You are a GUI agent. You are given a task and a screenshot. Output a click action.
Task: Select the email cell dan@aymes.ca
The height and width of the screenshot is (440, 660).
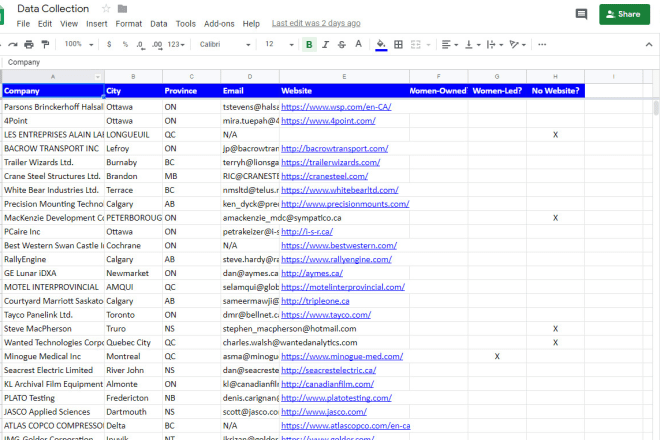[250, 273]
